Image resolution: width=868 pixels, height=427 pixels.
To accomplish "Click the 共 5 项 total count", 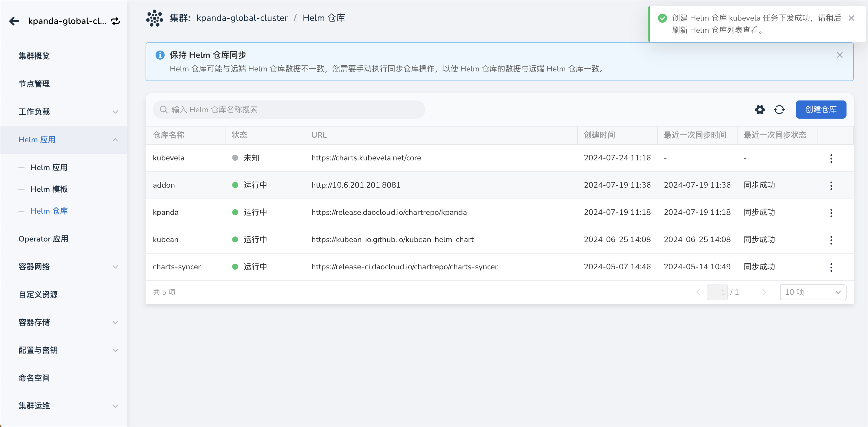I will 164,292.
